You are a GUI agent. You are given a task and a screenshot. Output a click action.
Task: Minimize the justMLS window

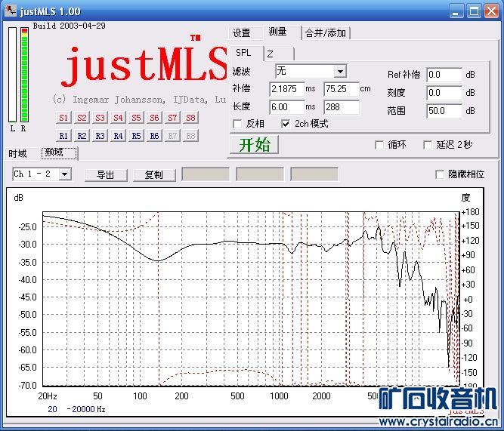[x=456, y=11]
